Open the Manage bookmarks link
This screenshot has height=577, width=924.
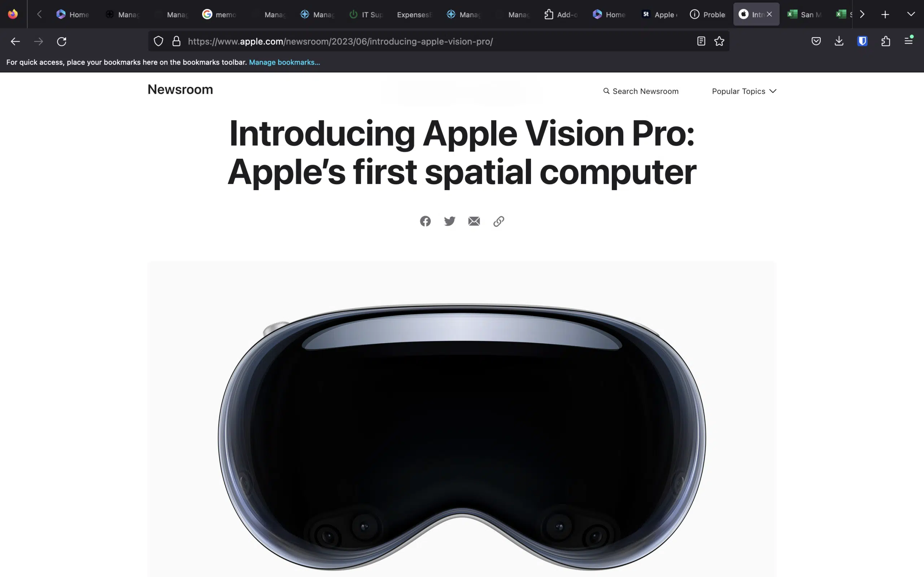click(284, 62)
